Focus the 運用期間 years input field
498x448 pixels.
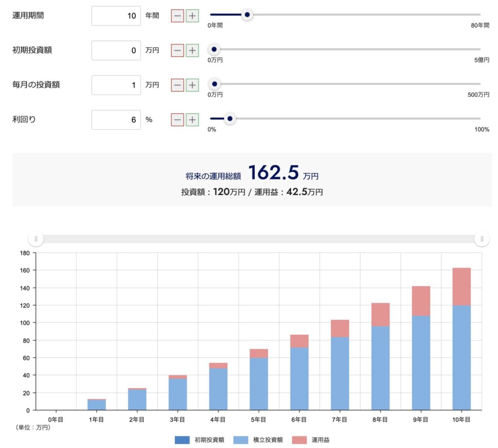(116, 16)
